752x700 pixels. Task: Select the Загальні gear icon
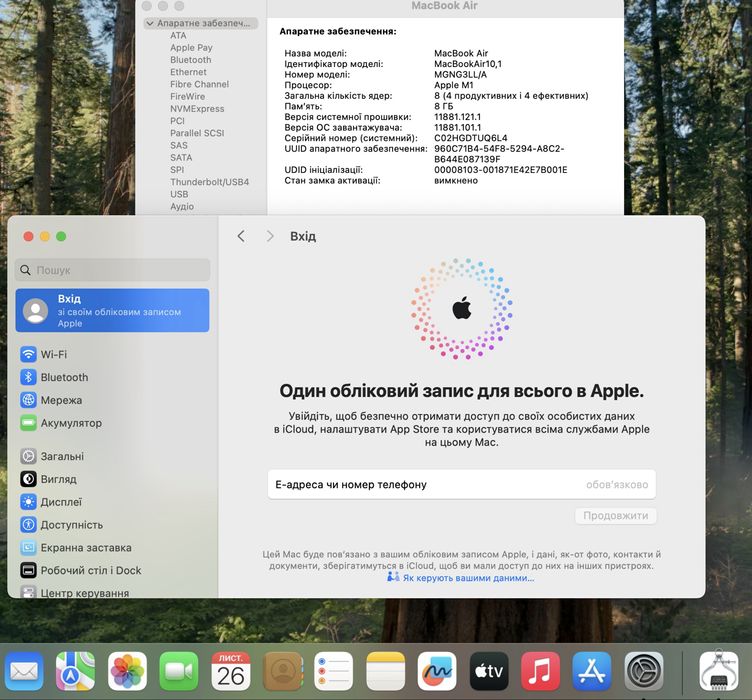pyautogui.click(x=28, y=456)
